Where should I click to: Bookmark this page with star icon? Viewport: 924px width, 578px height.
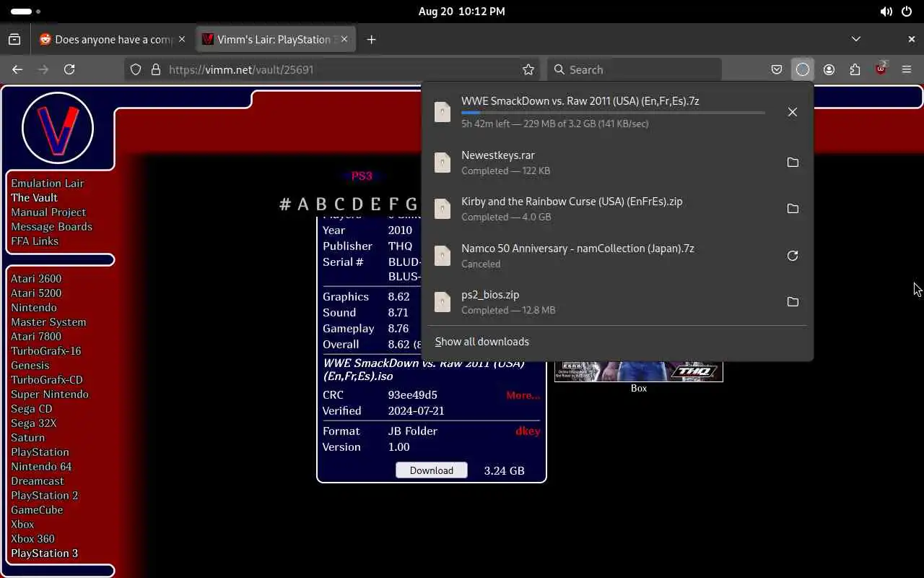point(528,69)
